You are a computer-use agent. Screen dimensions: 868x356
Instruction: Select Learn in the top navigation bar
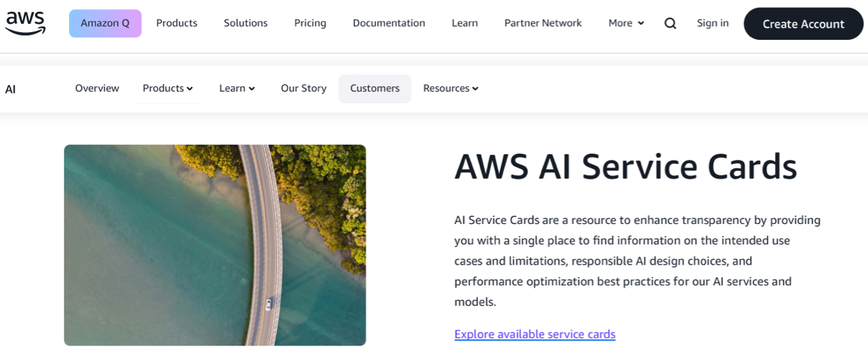coord(465,23)
